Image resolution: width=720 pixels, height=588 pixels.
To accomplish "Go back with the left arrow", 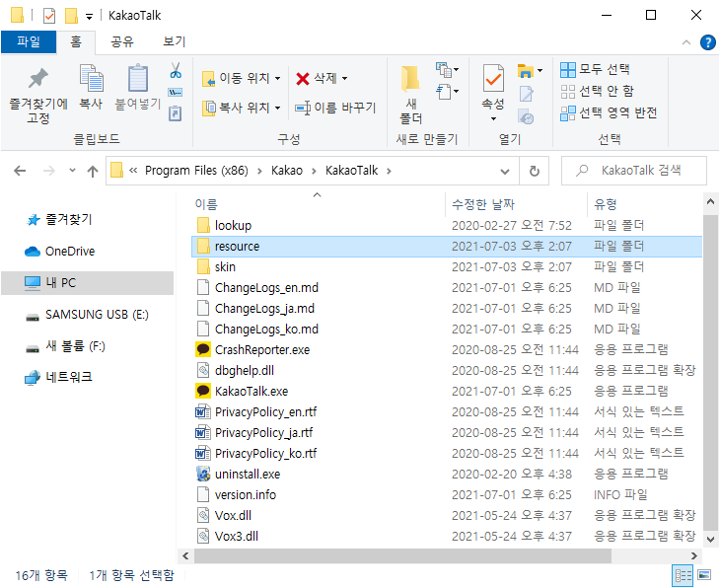I will tap(20, 172).
